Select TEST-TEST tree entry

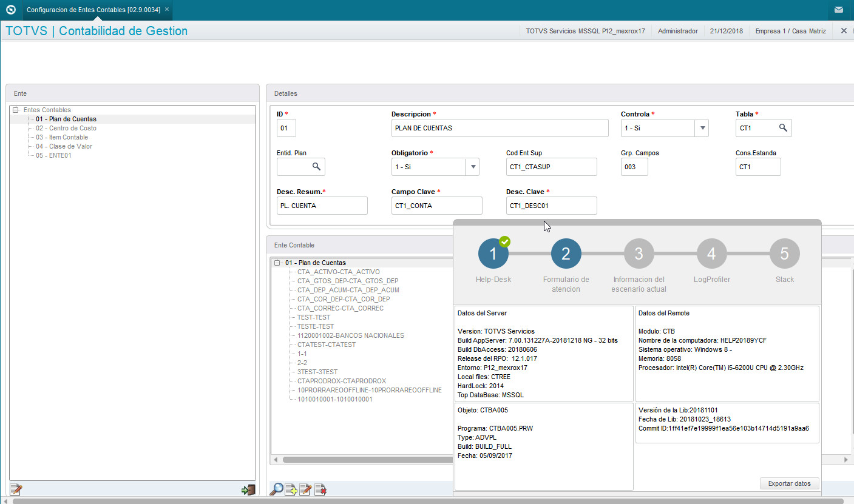(314, 317)
